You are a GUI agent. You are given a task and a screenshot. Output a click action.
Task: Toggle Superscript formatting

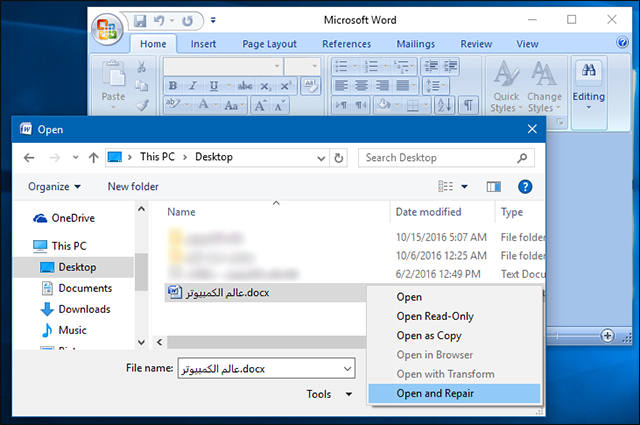pyautogui.click(x=285, y=86)
